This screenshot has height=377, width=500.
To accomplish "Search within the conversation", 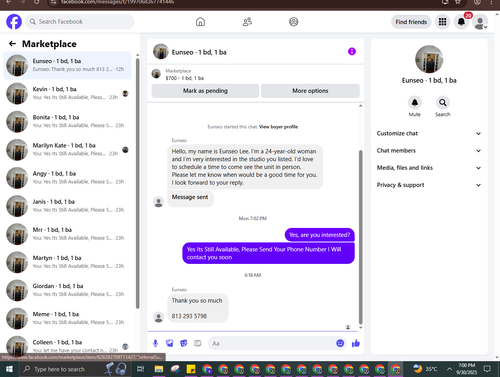I will [443, 103].
